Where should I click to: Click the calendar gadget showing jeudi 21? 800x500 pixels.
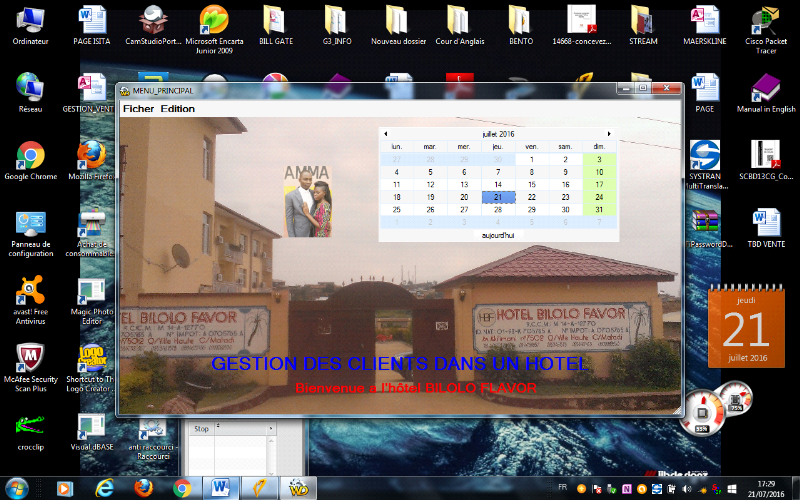(746, 327)
